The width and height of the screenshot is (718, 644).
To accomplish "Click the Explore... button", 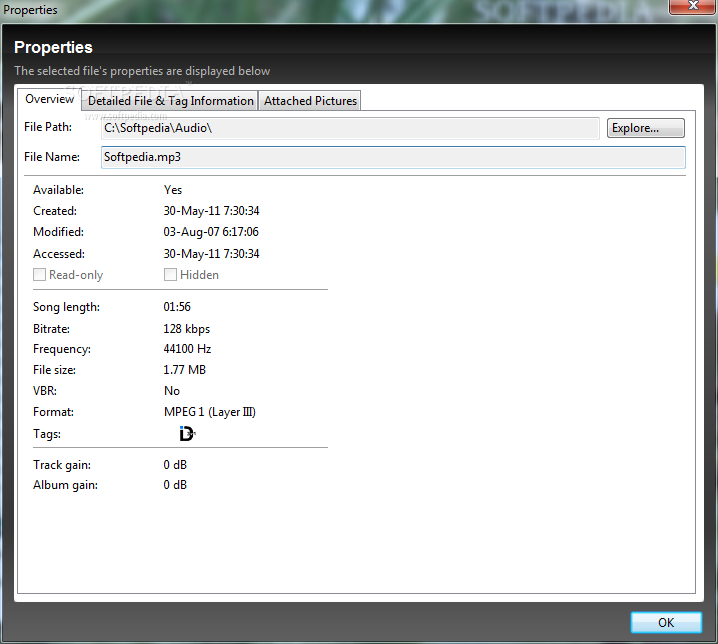I will (645, 128).
